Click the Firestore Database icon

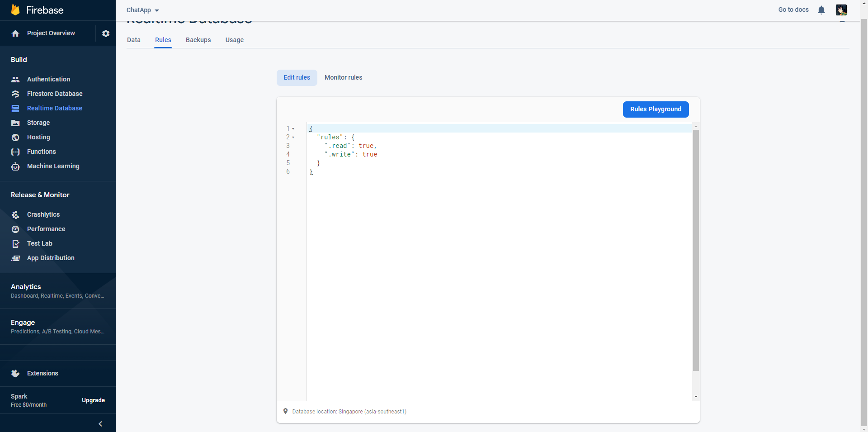15,94
